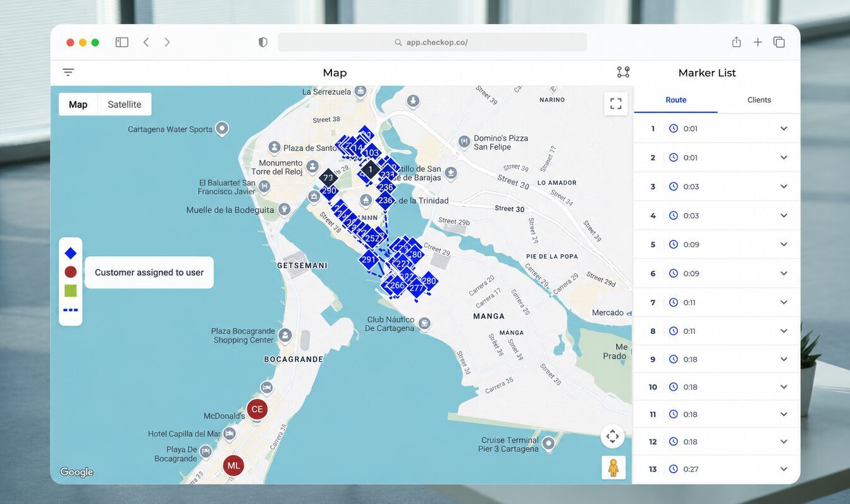Viewport: 850px width, 504px height.
Task: Click the "Muelle de la Bodeguita" label
Action: tap(230, 210)
